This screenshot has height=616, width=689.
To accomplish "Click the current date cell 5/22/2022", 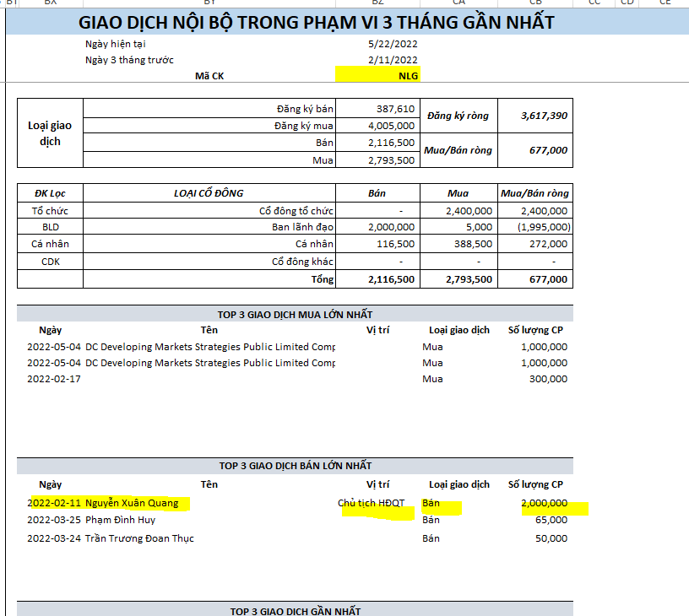I will click(x=393, y=43).
